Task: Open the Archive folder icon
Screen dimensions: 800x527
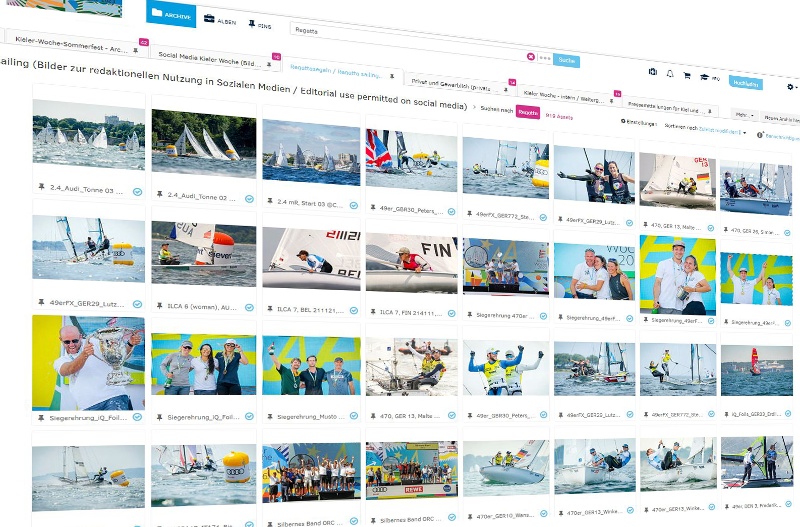Action: [157, 12]
